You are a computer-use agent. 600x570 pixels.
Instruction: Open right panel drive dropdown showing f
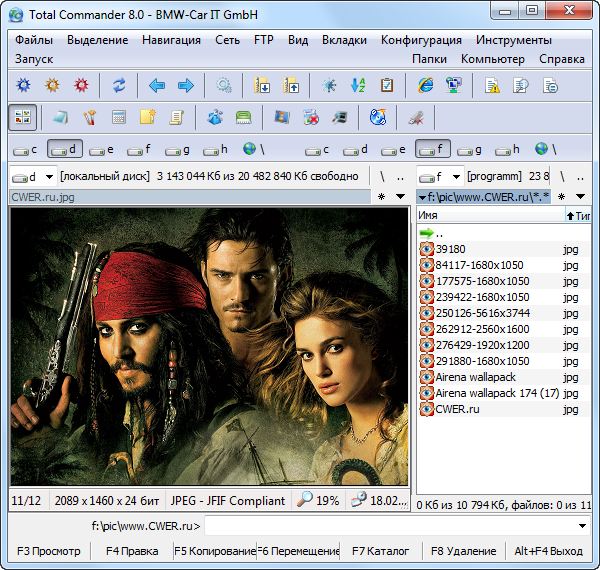439,176
